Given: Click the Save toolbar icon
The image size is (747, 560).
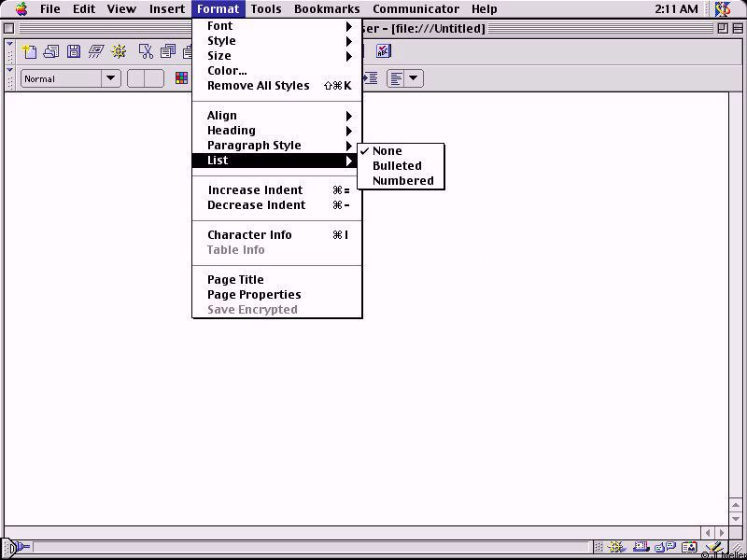Looking at the screenshot, I should (74, 51).
